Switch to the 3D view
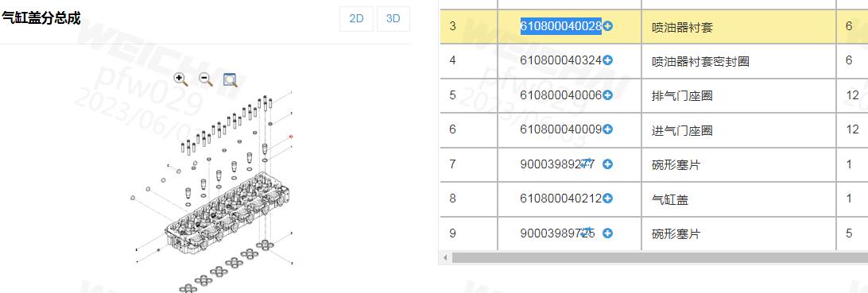The width and height of the screenshot is (868, 293). (393, 19)
